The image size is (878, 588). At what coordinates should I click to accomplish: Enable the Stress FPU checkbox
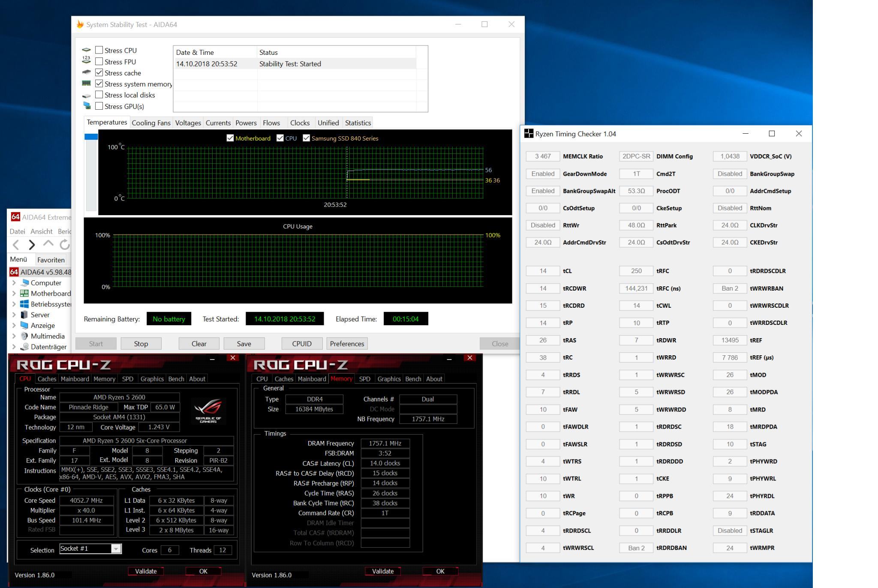(x=99, y=61)
